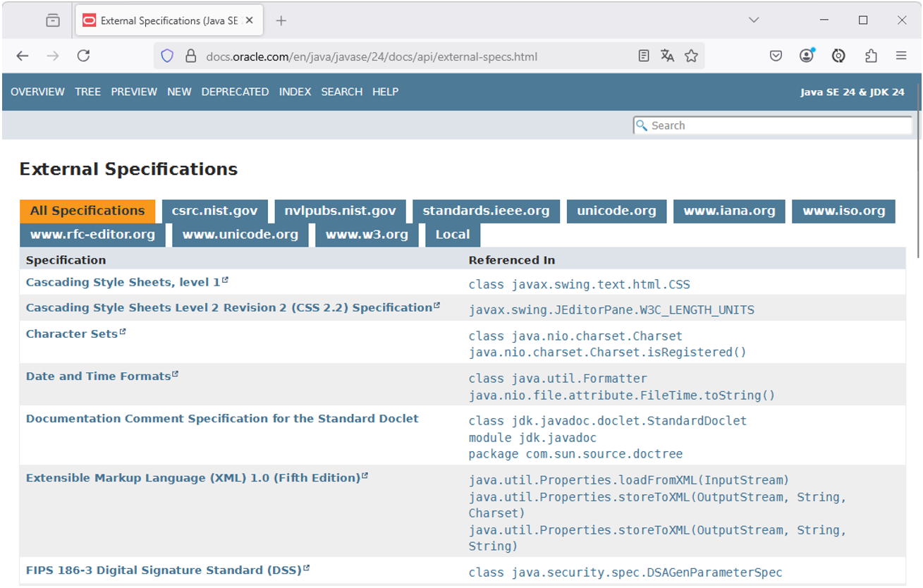Open PREVIEW in the navigation bar
The width and height of the screenshot is (923, 588).
[x=134, y=92]
